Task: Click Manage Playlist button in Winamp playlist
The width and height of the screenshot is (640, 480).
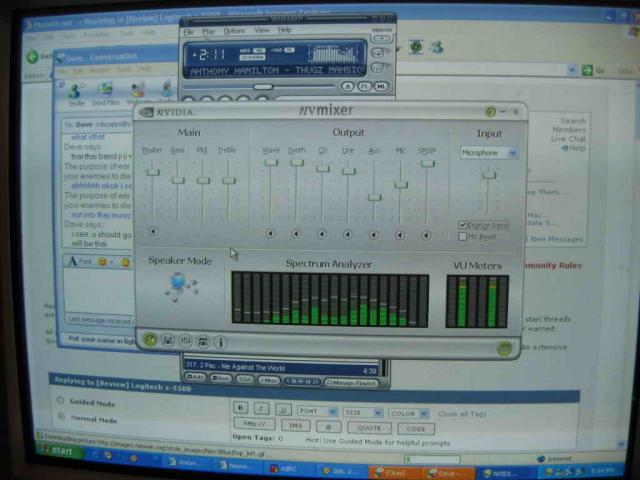Action: click(351, 383)
